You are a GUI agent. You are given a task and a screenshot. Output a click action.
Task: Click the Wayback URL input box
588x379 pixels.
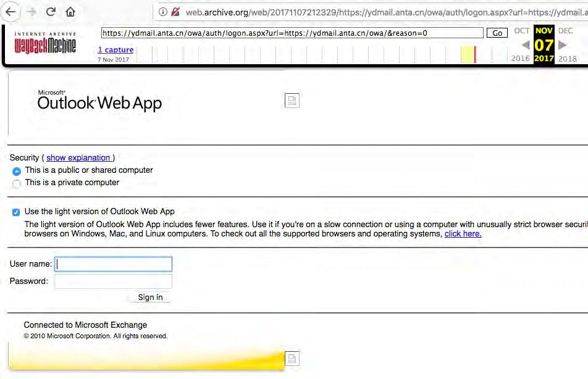click(x=292, y=33)
